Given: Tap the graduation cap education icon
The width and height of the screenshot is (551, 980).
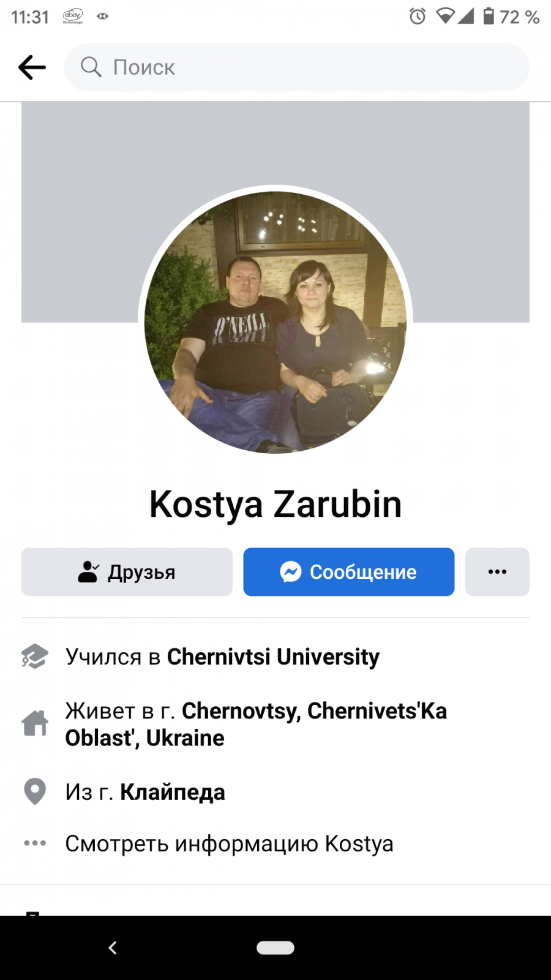Looking at the screenshot, I should (x=35, y=657).
